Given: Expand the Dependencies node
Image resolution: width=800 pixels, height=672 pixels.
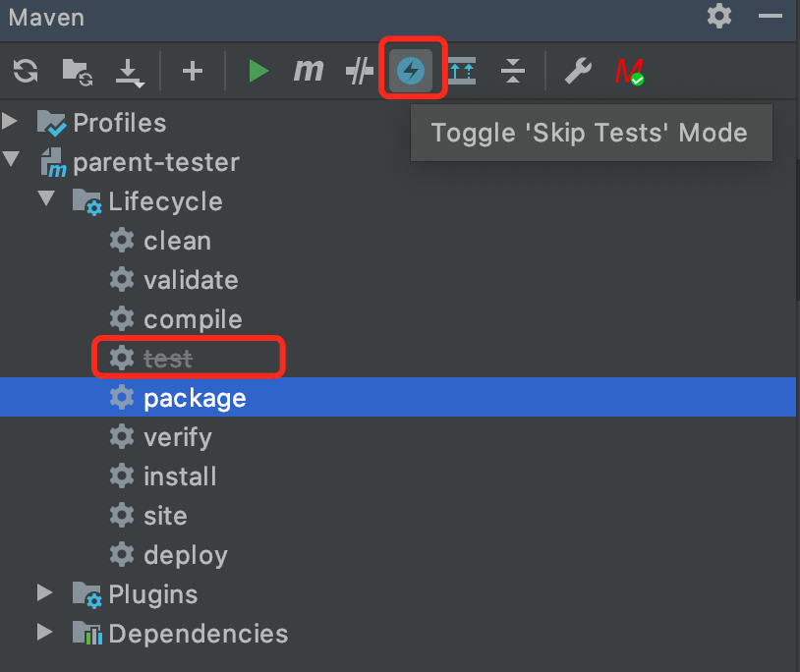Looking at the screenshot, I should coord(43,633).
